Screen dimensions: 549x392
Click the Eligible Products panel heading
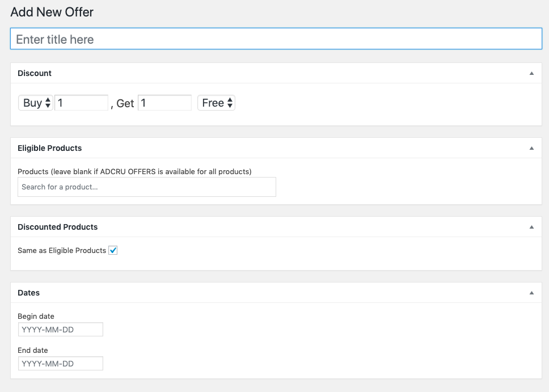click(x=50, y=148)
